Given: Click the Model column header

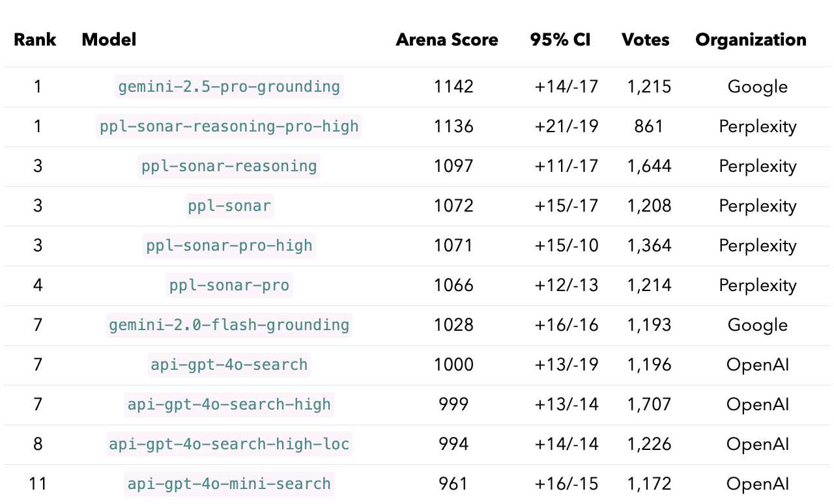Looking at the screenshot, I should [109, 40].
